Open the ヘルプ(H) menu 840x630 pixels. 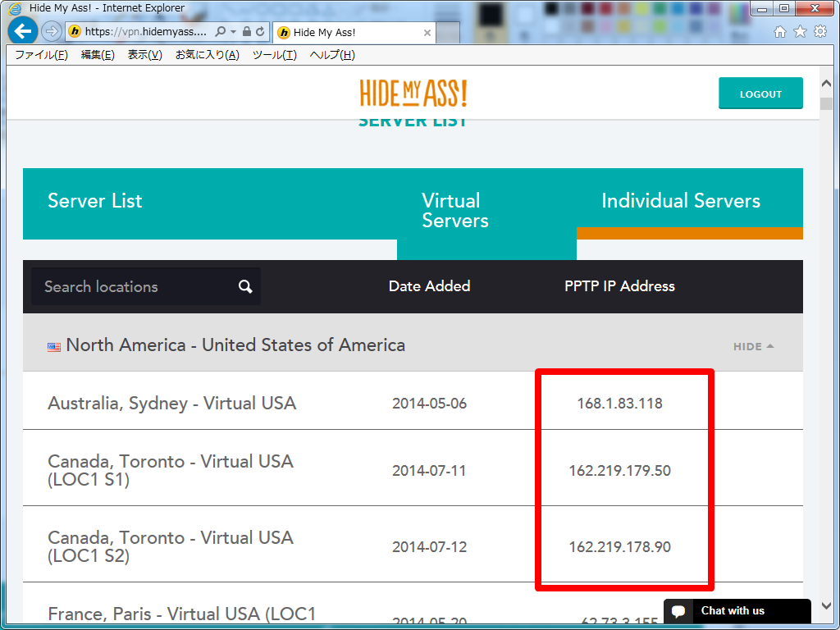pos(332,55)
